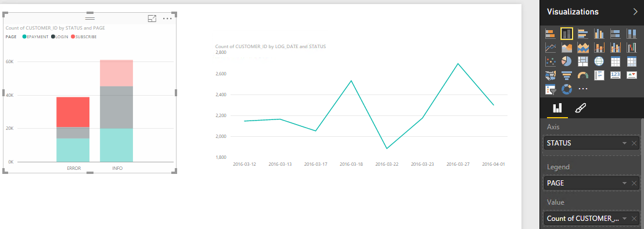Select the multi-row card visual
Viewport: 644px width, 229px height.
(599, 75)
